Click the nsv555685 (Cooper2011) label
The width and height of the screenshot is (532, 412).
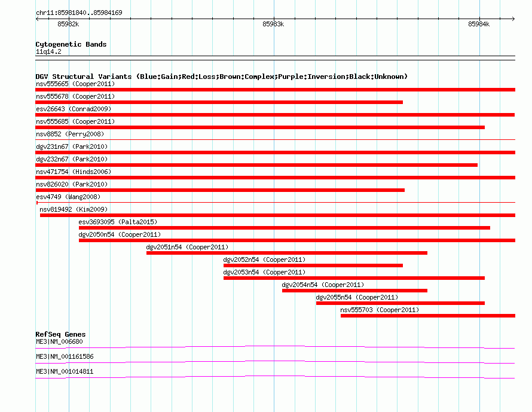tap(75, 121)
